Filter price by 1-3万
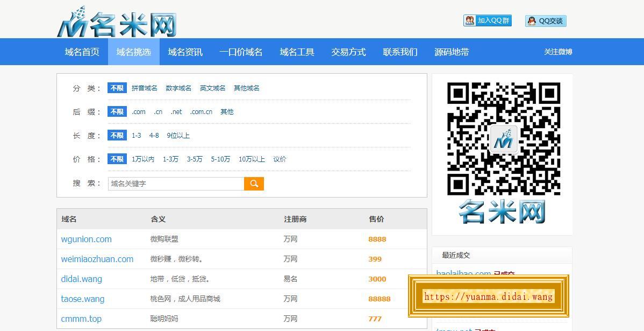 pos(171,159)
